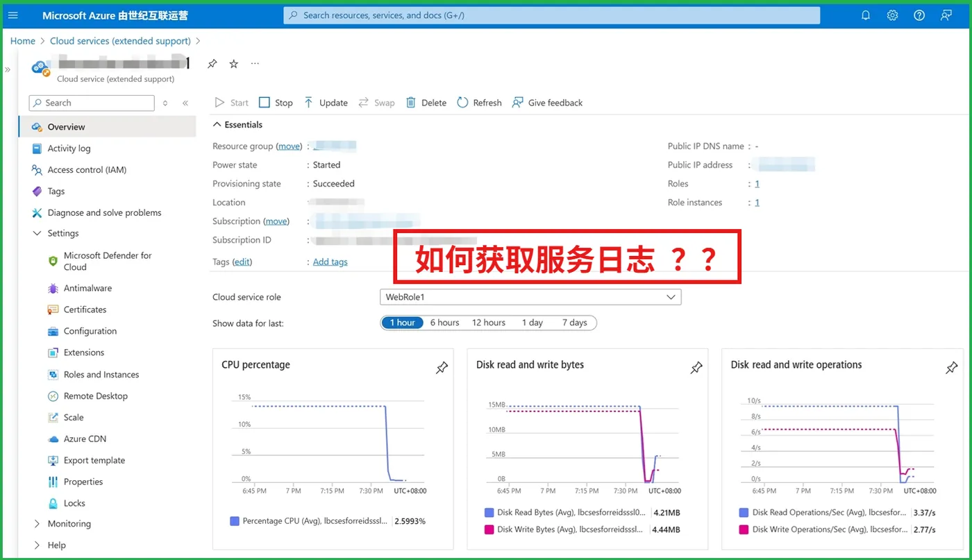
Task: Open the help question mark icon
Action: click(x=919, y=15)
